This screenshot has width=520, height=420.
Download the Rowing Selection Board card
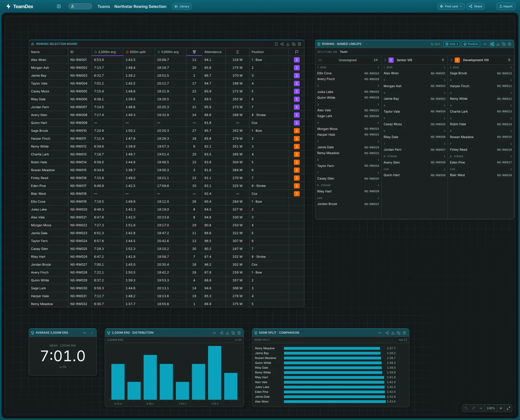click(288, 44)
